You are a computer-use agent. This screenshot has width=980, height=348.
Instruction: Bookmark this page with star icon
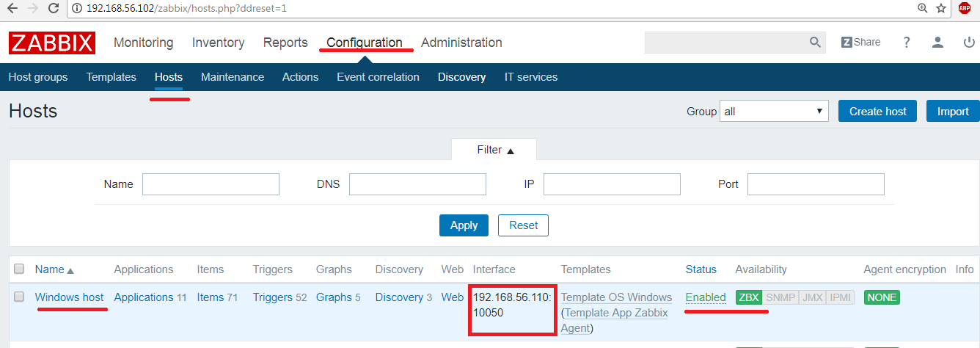tap(941, 9)
